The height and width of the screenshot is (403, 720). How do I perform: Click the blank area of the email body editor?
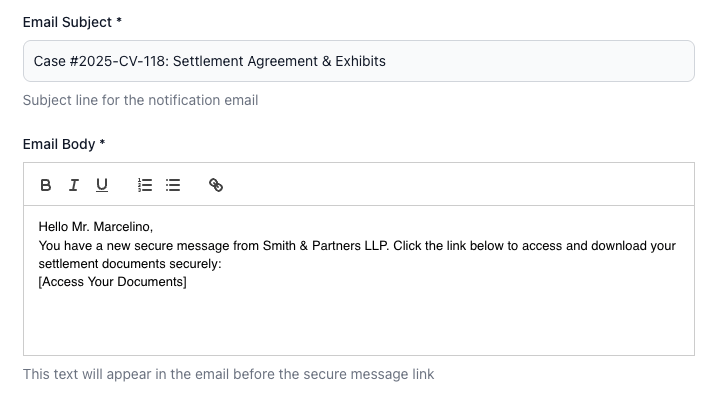point(358,322)
